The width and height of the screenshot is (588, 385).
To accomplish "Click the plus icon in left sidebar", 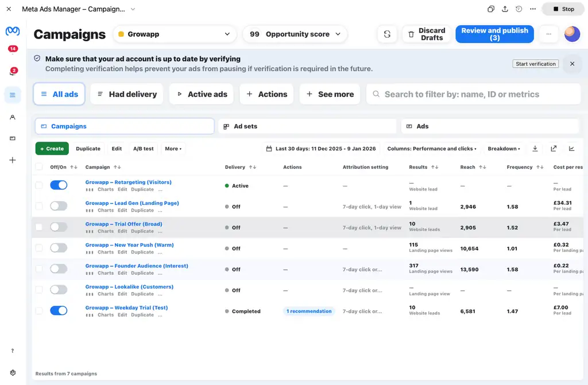I will point(13,160).
